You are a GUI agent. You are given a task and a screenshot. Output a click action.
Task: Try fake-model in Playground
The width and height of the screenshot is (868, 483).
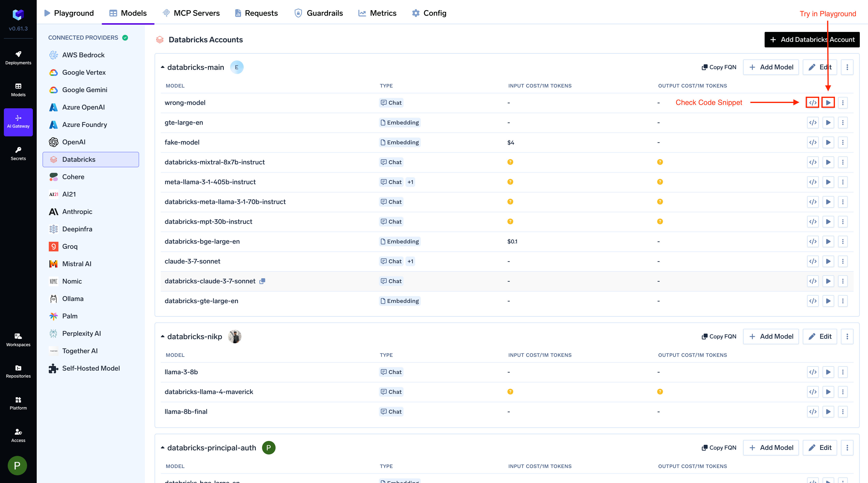828,142
